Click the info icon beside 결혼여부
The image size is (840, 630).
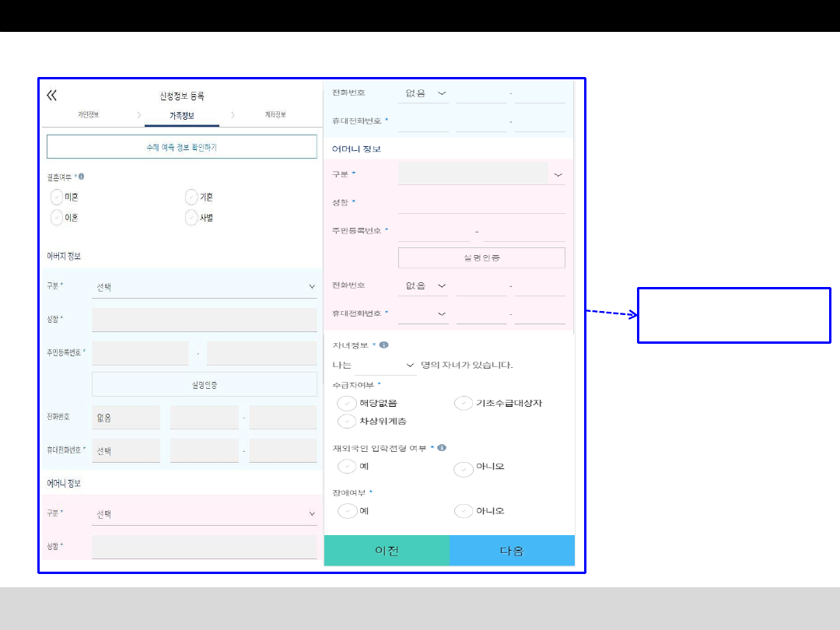pos(82,177)
